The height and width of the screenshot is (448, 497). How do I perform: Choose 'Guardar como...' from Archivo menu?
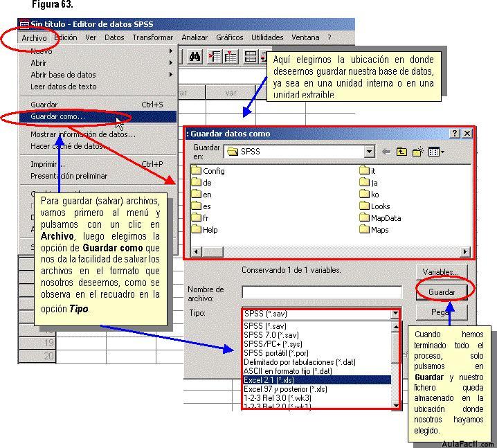pyautogui.click(x=98, y=117)
